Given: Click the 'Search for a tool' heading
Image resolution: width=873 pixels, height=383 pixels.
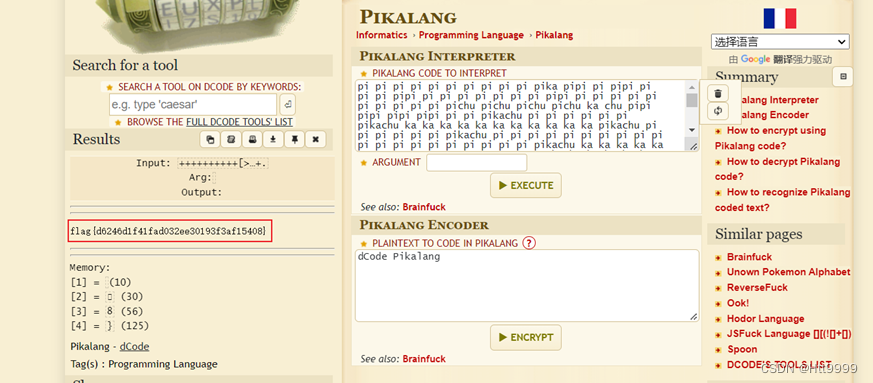Looking at the screenshot, I should (x=125, y=65).
